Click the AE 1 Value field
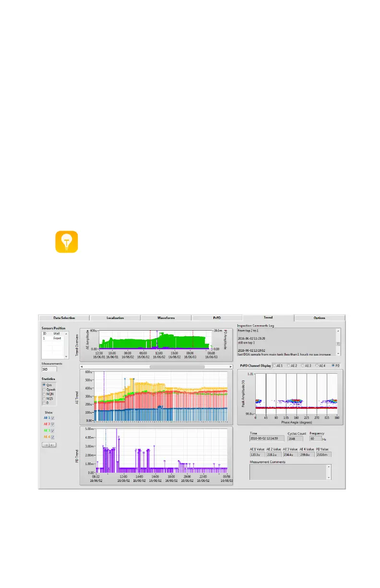380x588 pixels. click(257, 454)
